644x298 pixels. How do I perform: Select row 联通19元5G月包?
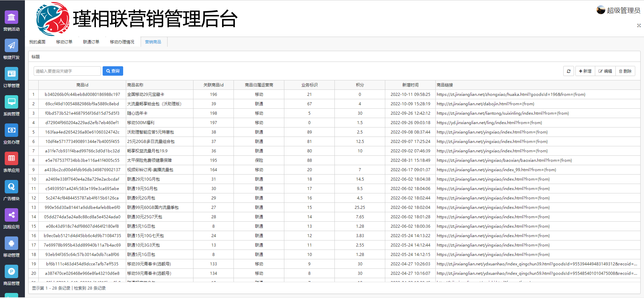tap(334, 189)
